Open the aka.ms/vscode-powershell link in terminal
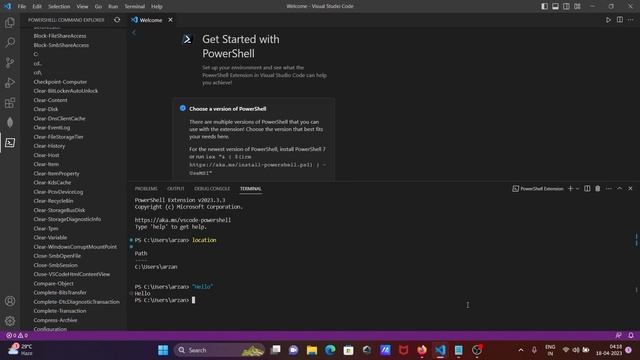 point(183,220)
